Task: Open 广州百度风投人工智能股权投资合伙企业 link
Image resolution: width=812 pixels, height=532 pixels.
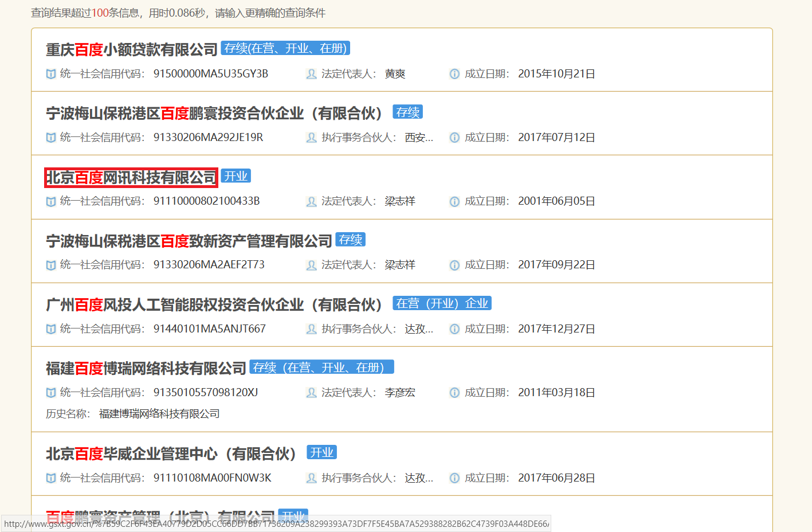Action: click(x=215, y=305)
